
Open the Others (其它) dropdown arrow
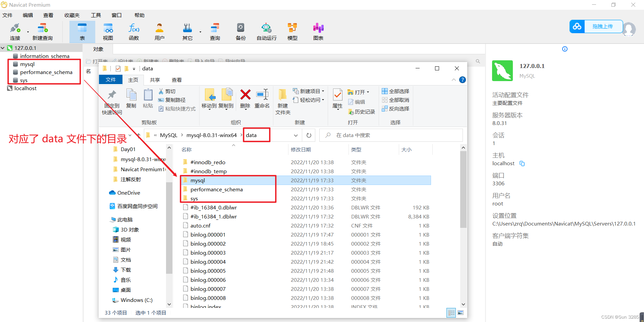200,32
